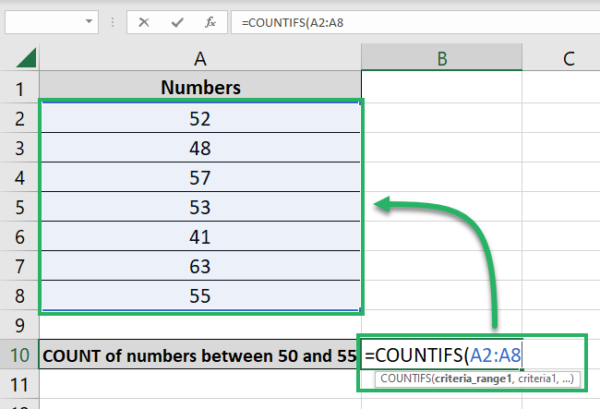The width and height of the screenshot is (600, 409).
Task: Confirm the formula with the checkmark icon
Action: (x=177, y=23)
